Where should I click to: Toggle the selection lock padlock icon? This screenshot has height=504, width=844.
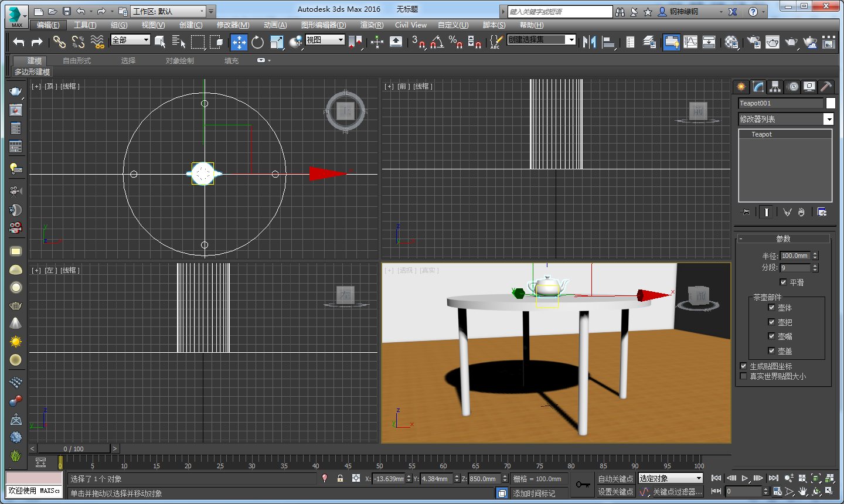point(340,478)
